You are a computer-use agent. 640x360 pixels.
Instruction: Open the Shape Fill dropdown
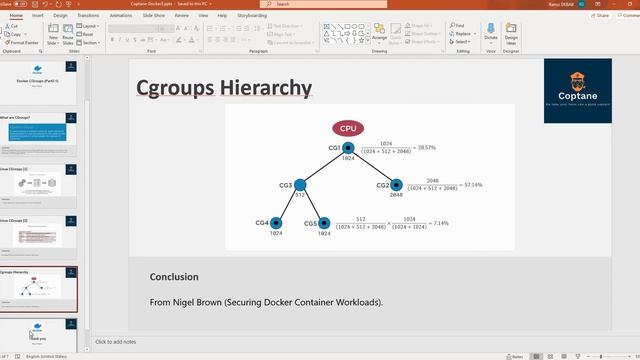pyautogui.click(x=418, y=26)
